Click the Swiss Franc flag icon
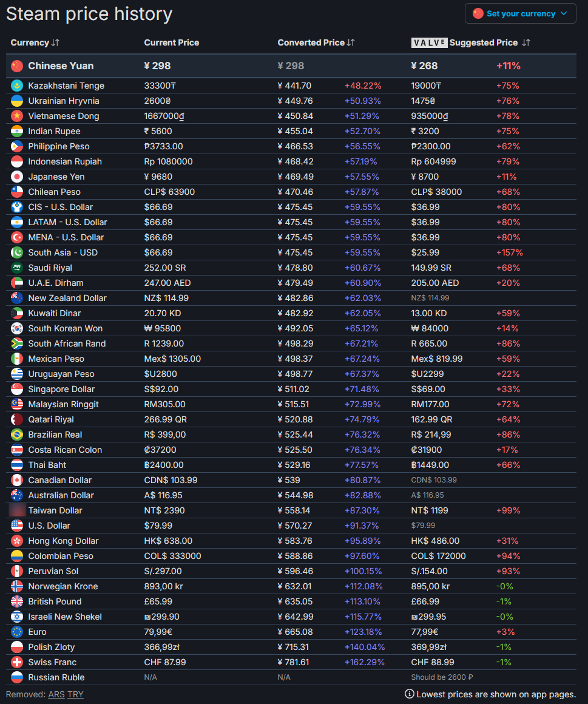Image resolution: width=588 pixels, height=704 pixels. pyautogui.click(x=17, y=662)
